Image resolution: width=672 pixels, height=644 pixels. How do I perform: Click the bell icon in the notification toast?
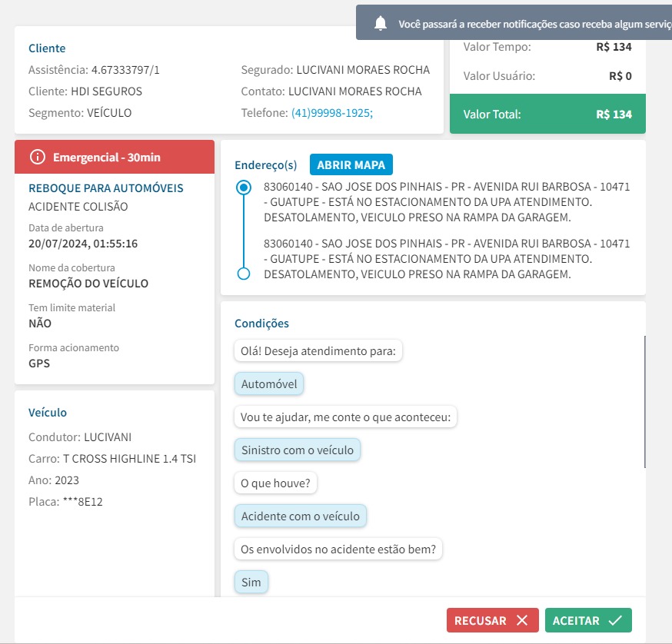coord(380,24)
